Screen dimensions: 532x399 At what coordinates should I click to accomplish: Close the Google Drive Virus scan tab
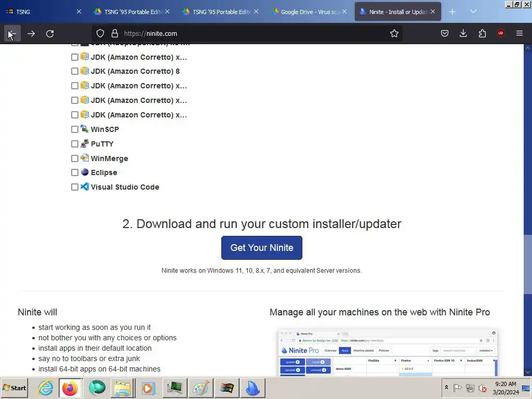pos(344,11)
